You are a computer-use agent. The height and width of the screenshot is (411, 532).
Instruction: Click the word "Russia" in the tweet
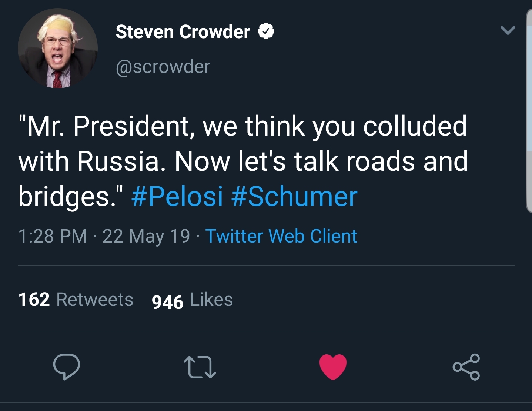[x=121, y=161]
